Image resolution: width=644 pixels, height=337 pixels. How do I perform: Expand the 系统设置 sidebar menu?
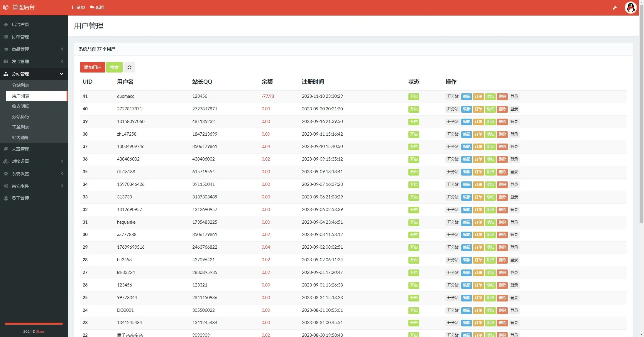click(x=34, y=174)
